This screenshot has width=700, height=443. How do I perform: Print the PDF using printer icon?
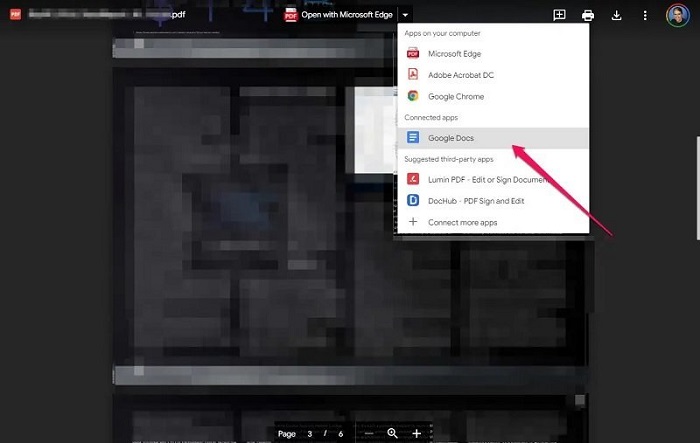pos(588,16)
